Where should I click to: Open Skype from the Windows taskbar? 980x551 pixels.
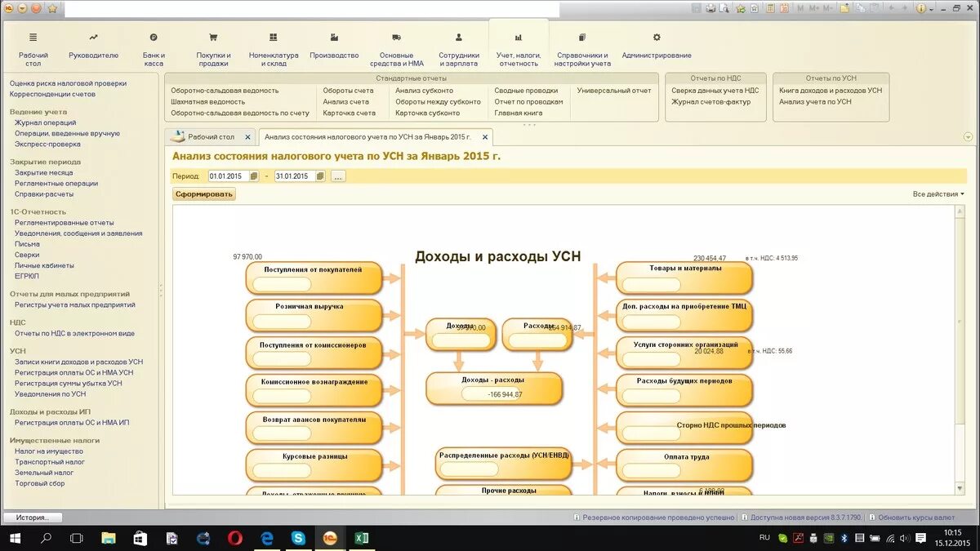pyautogui.click(x=298, y=538)
